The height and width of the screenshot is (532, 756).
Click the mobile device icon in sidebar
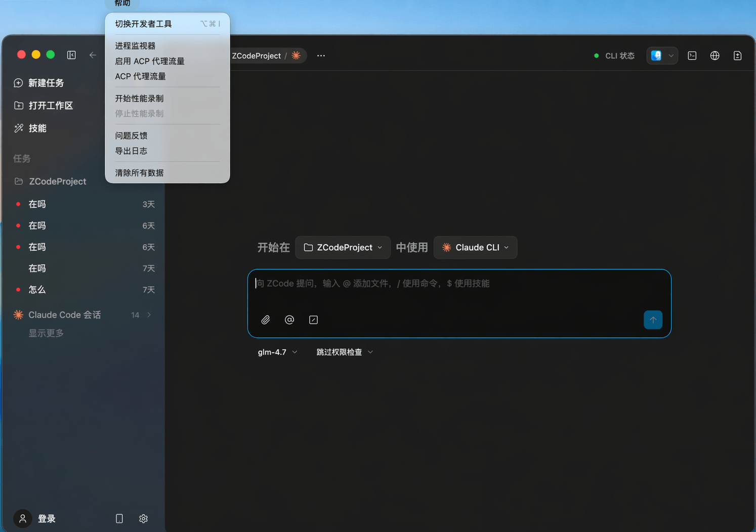click(119, 518)
